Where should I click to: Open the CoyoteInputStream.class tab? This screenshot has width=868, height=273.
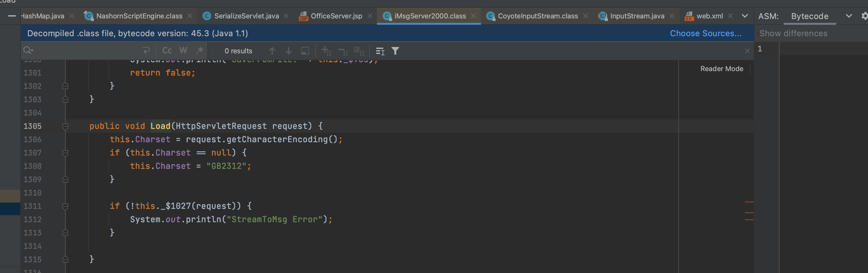coord(537,16)
